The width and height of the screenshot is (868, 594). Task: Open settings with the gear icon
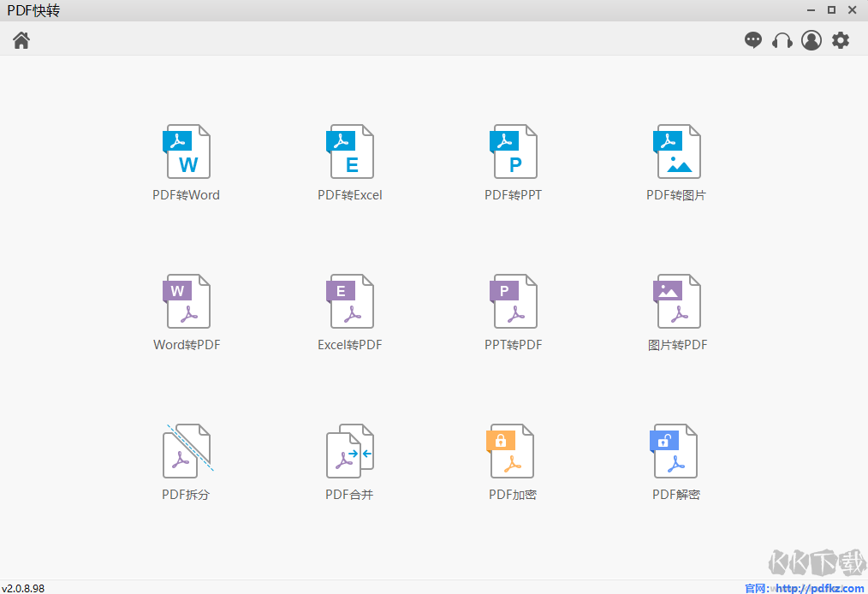point(841,40)
